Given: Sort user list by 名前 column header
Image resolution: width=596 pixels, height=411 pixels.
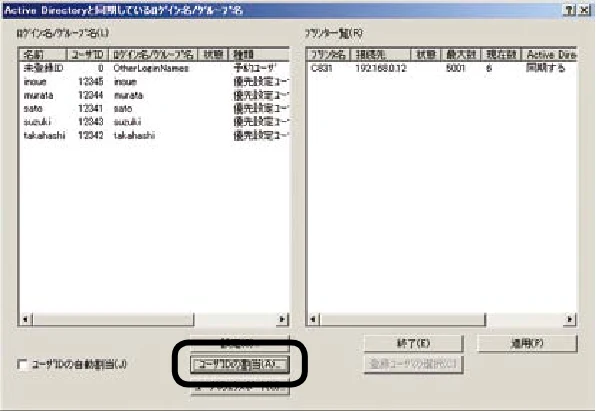Looking at the screenshot, I should tap(43, 54).
